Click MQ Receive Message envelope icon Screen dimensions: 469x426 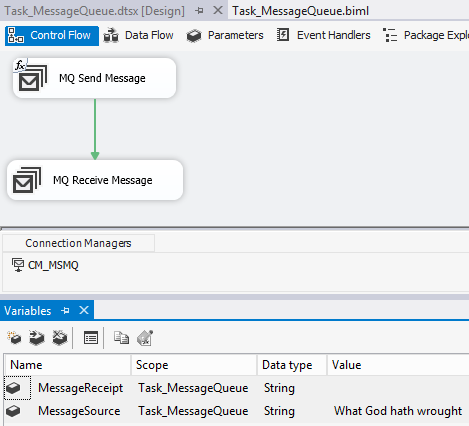pyautogui.click(x=27, y=180)
